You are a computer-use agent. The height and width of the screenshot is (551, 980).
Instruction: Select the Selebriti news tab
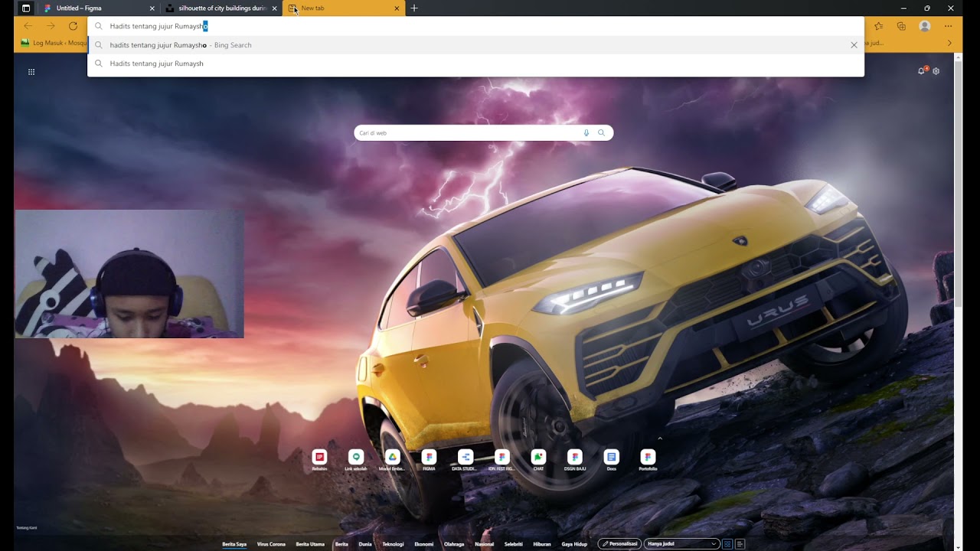coord(514,544)
